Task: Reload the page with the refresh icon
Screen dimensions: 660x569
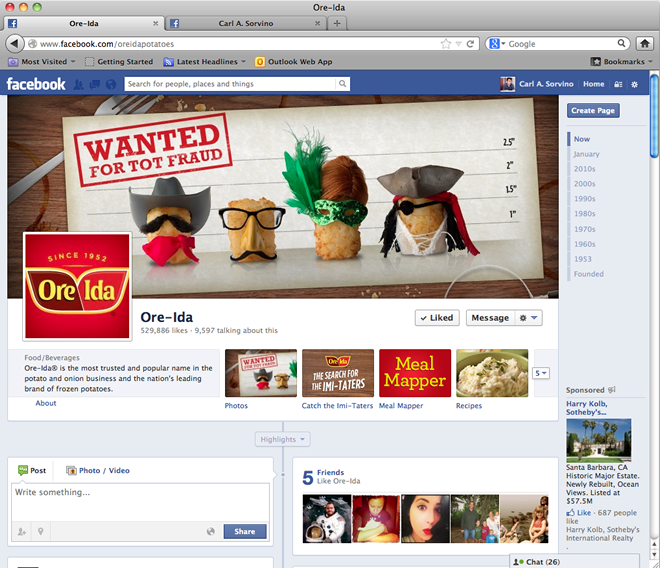Action: 471,44
